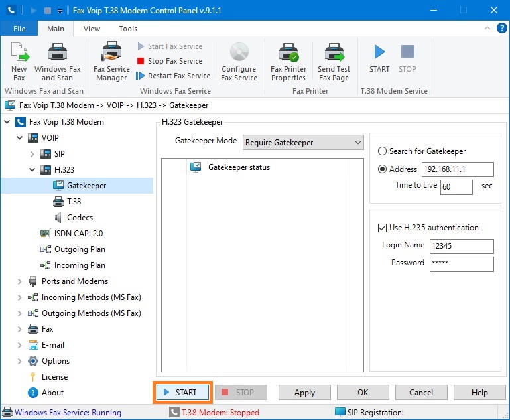Click the bottom START button
Image resolution: width=510 pixels, height=420 pixels.
tap(182, 393)
